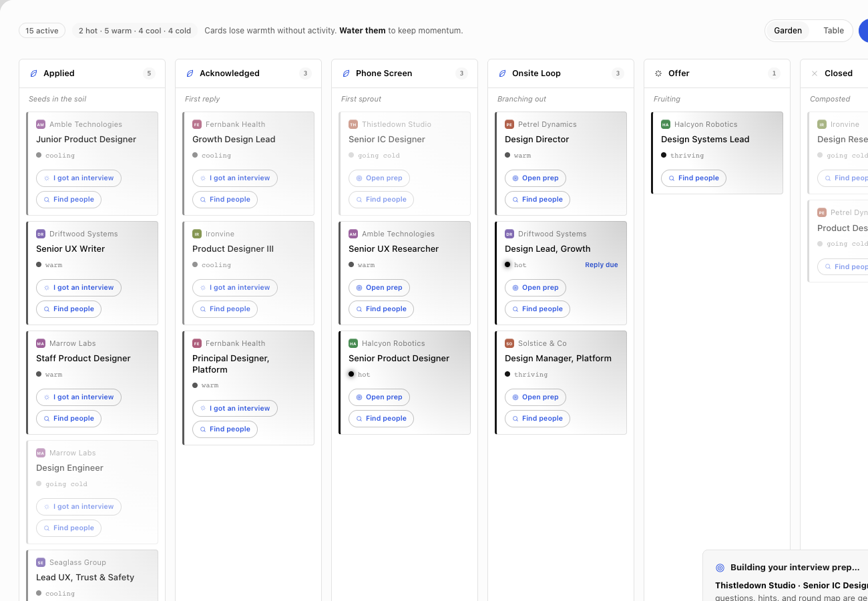Screen dimensions: 868x601
Task: Select the Garden view toggle
Action: 788,31
